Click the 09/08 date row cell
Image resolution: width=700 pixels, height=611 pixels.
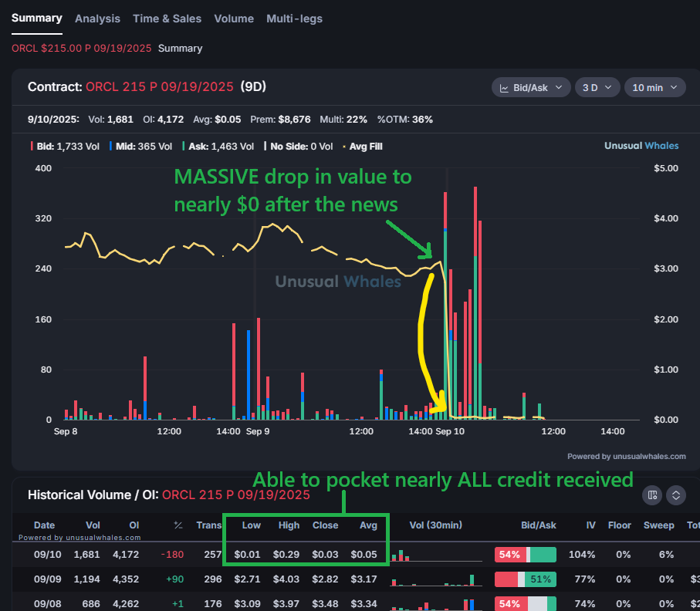pos(48,603)
